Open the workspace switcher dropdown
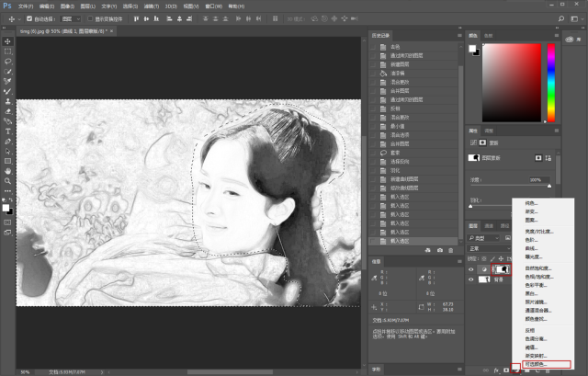Viewport: 588px width, 376px height. pos(575,18)
